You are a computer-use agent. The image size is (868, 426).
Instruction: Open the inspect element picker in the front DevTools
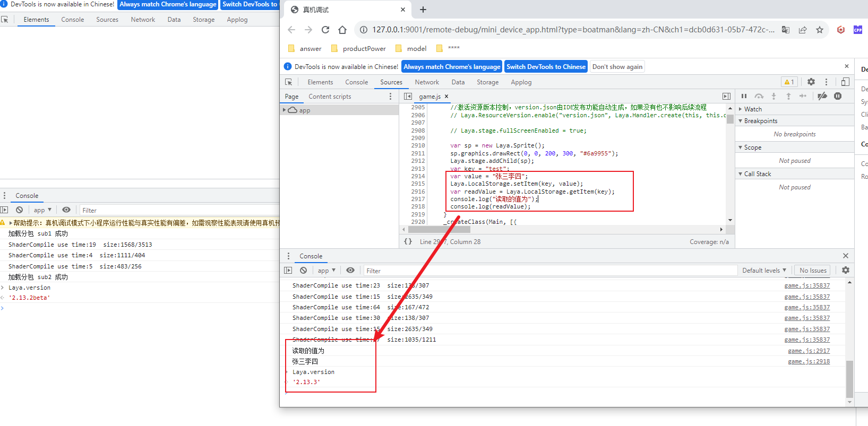[289, 82]
